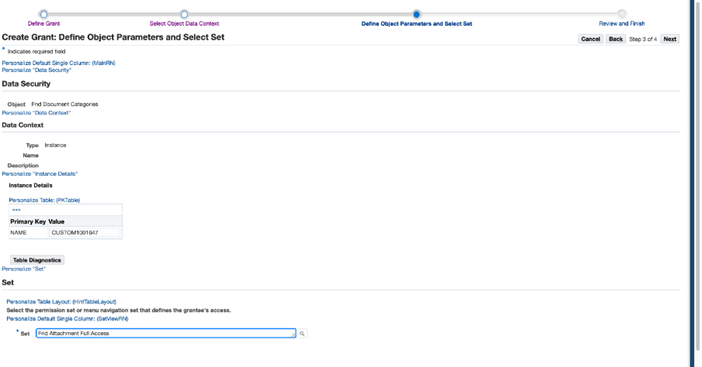702x367 pixels.
Task: Open Table Diagnostics
Action: point(37,260)
